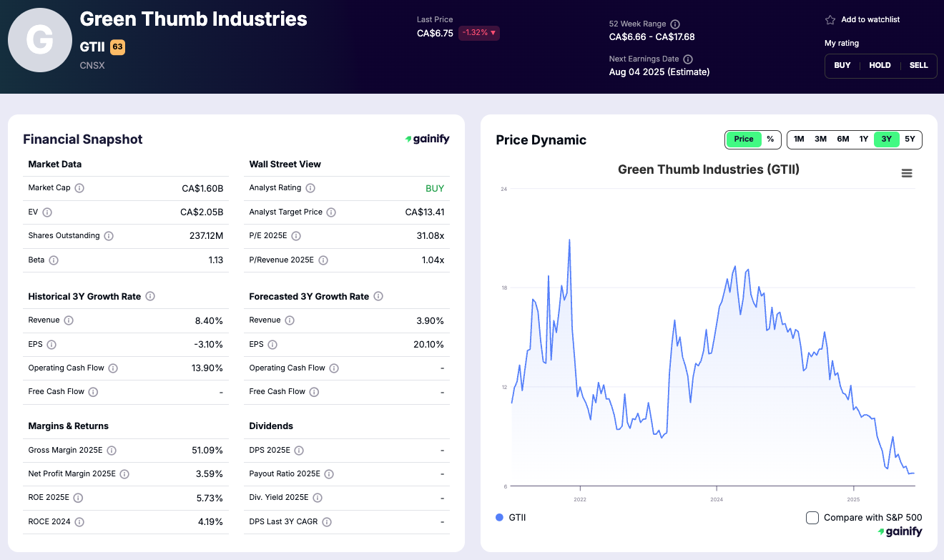Switch chart to percent mode
Image resolution: width=944 pixels, height=560 pixels.
pyautogui.click(x=770, y=139)
